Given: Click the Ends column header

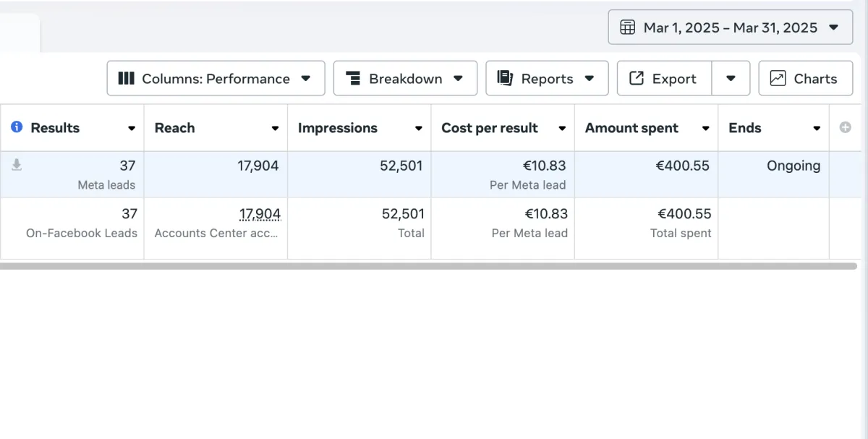Looking at the screenshot, I should (x=745, y=128).
